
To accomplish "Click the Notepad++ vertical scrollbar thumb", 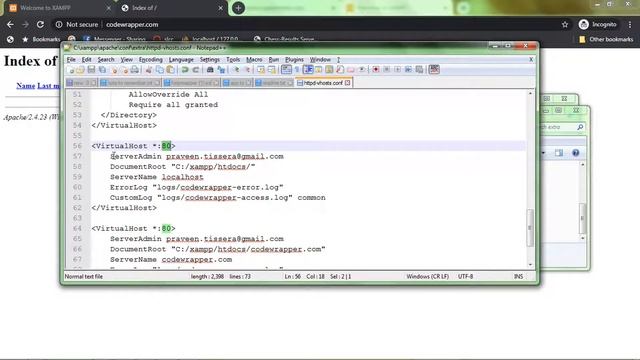I will pyautogui.click(x=530, y=227).
